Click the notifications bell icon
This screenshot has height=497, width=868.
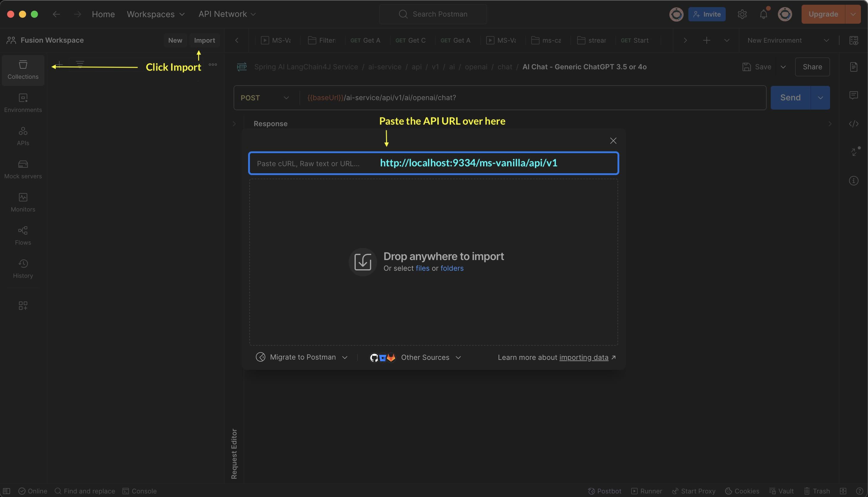pos(763,14)
